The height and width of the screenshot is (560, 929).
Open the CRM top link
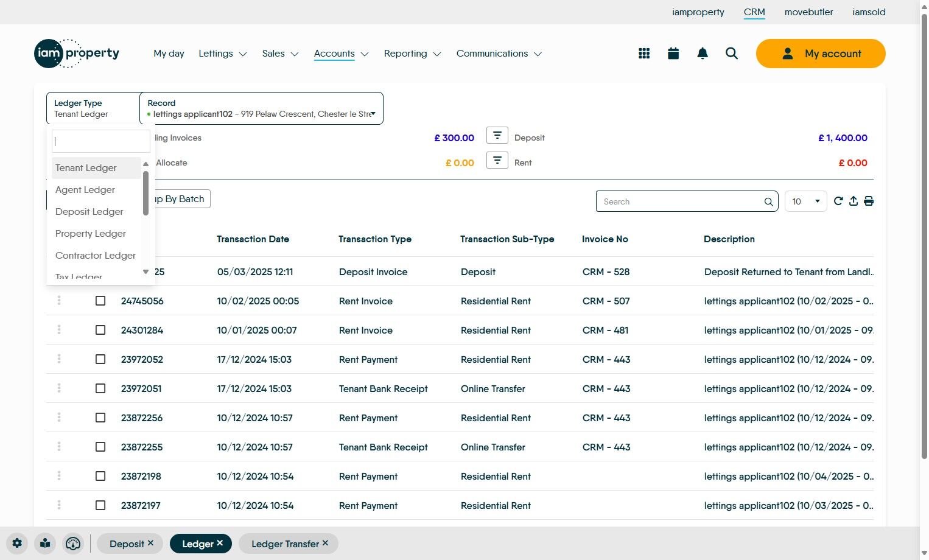(754, 12)
